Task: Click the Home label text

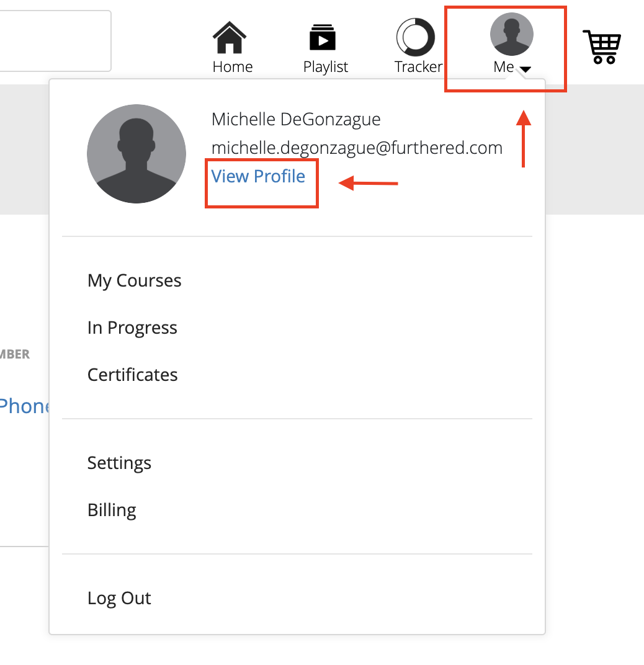Action: point(233,66)
